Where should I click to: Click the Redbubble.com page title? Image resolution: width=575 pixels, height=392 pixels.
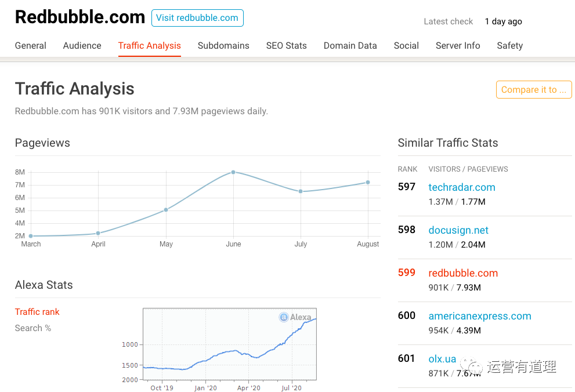click(x=80, y=17)
